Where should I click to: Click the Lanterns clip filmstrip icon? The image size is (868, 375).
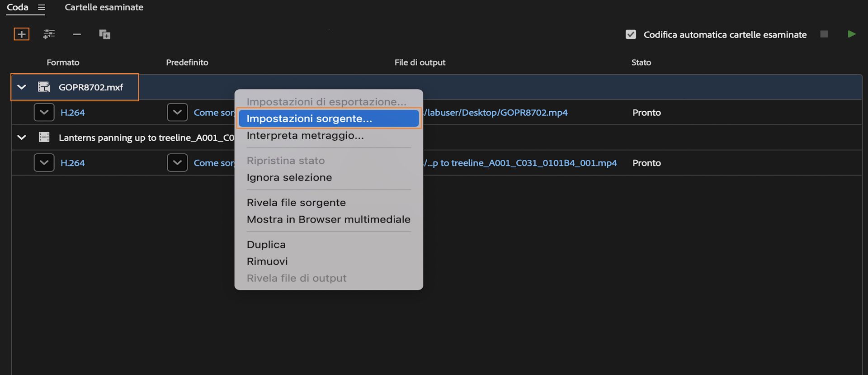pos(44,138)
